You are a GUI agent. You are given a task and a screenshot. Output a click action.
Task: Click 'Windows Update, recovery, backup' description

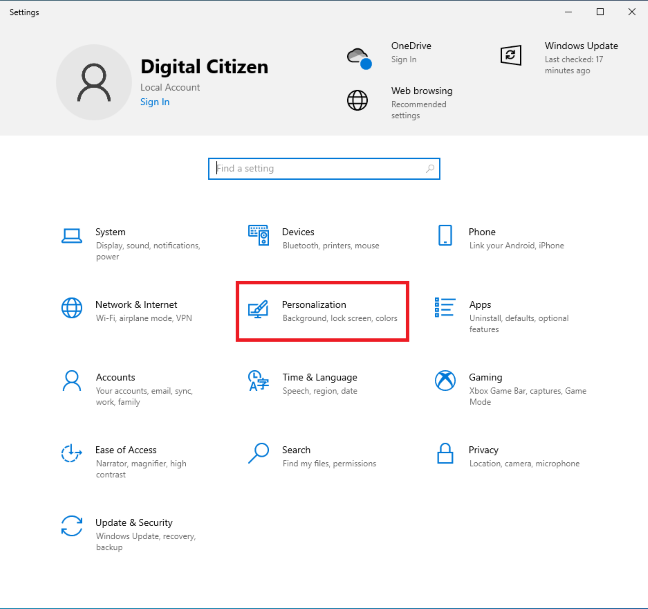(x=146, y=542)
